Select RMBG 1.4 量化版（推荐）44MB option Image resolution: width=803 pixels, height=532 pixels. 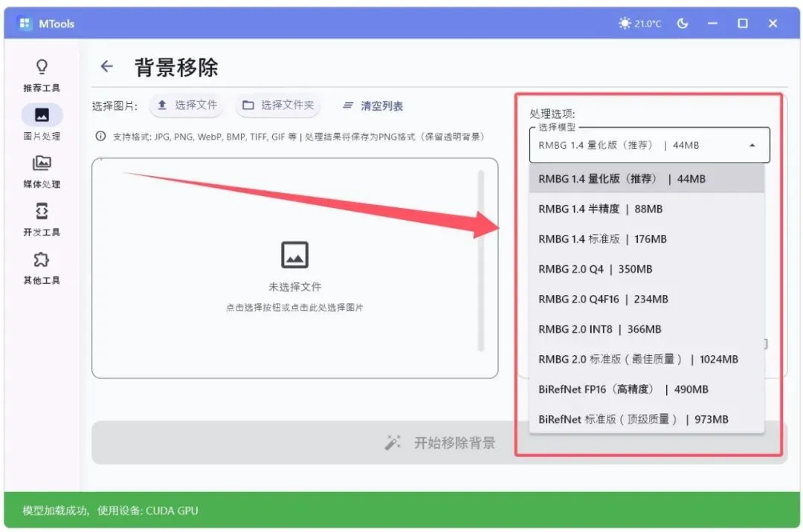pos(647,178)
